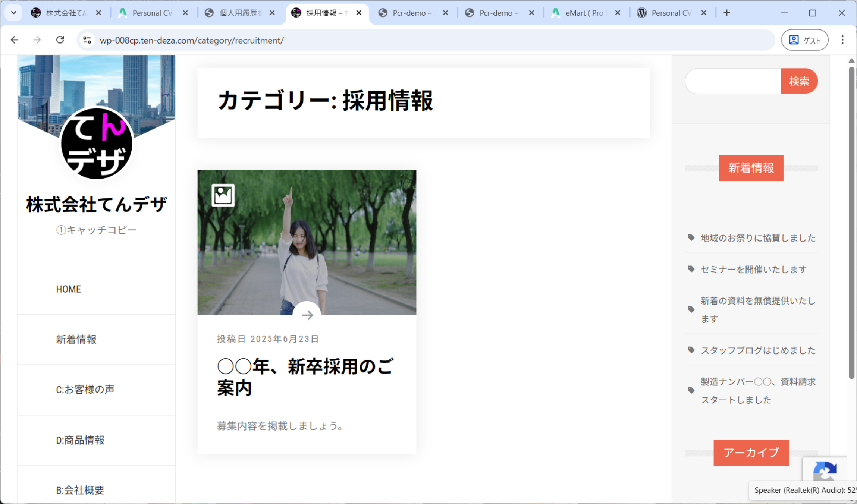Viewport: 857px width, 504px height.
Task: Click the circular arrow icon under post image
Action: [307, 315]
